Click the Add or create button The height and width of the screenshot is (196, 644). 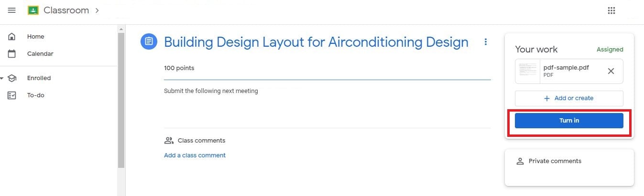click(x=569, y=98)
